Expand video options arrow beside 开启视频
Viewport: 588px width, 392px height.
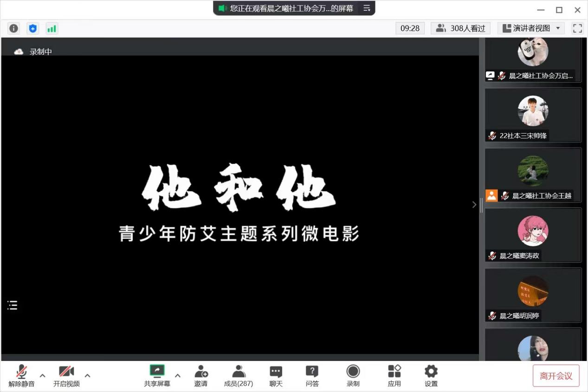coord(87,375)
